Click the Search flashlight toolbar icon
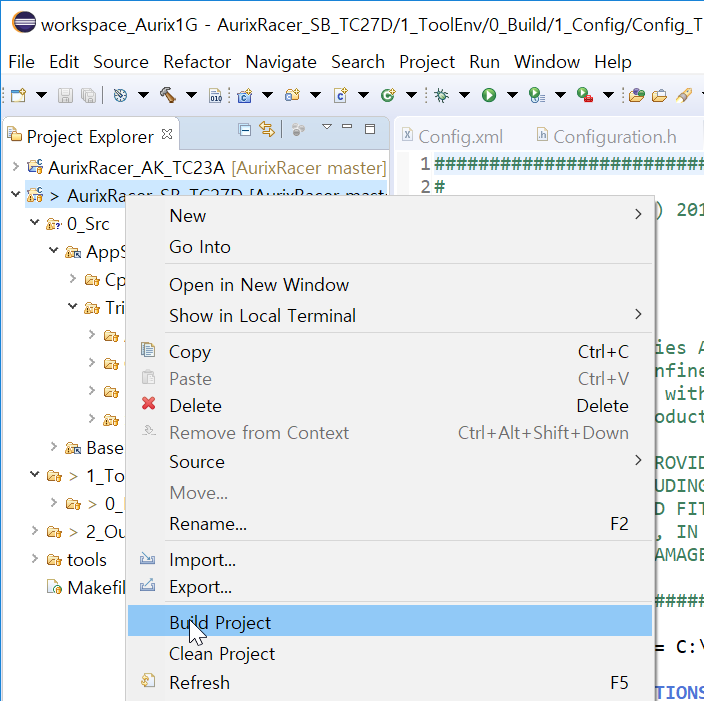 coord(684,95)
